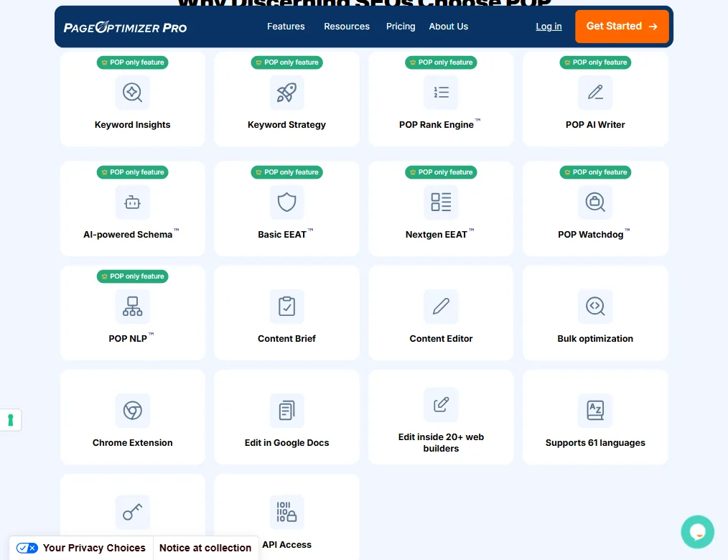Click the Keyword Strategy label
Image resolution: width=728 pixels, height=560 pixels.
pos(286,125)
